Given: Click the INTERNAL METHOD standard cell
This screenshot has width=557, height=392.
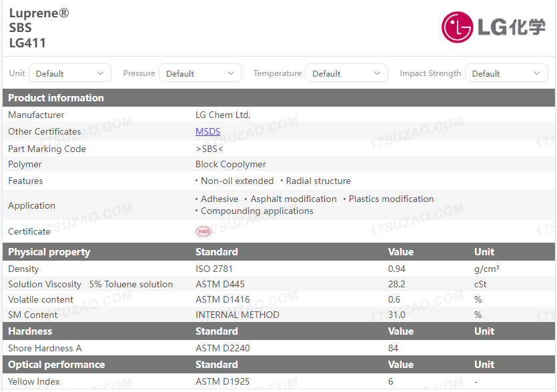Looking at the screenshot, I should (237, 315).
